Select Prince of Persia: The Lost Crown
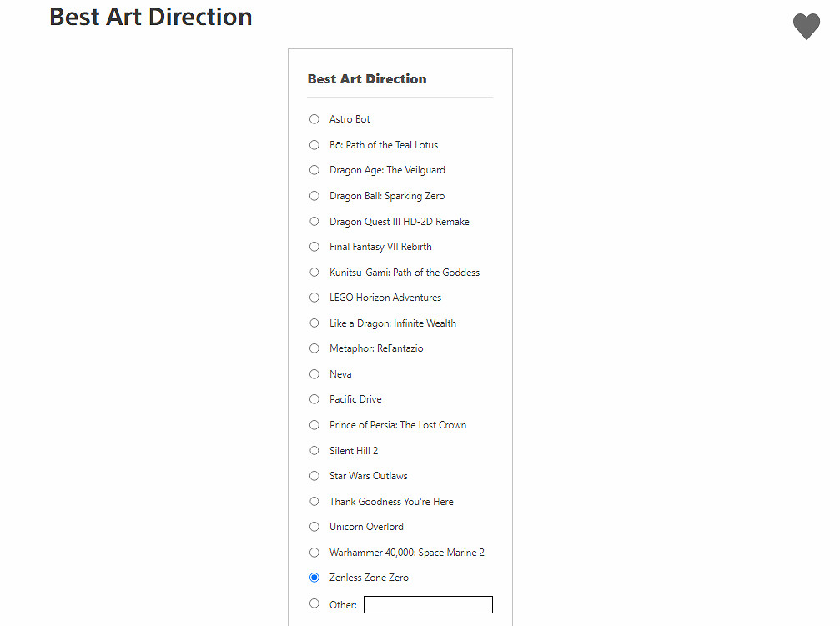This screenshot has height=626, width=840. 314,425
